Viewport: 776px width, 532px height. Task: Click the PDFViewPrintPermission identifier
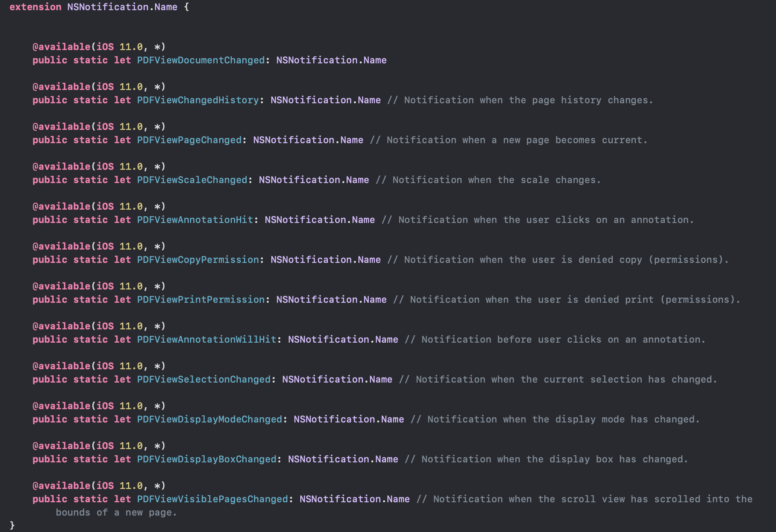(x=201, y=300)
